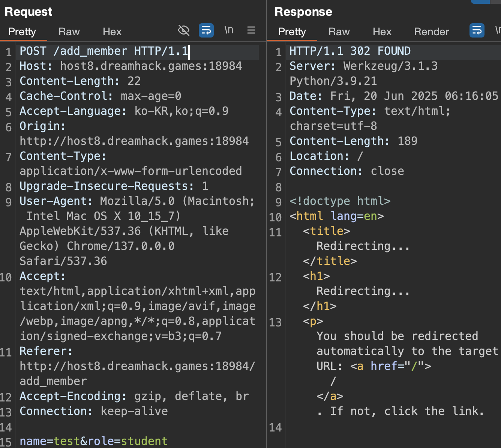Click the 'Host:' header in the request
This screenshot has height=448, width=501.
(x=36, y=66)
